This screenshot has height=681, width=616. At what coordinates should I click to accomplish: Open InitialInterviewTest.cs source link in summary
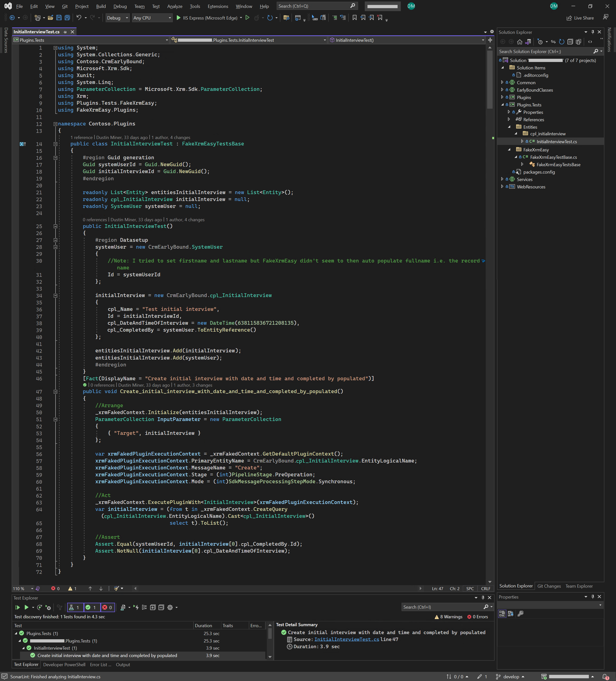coord(346,640)
